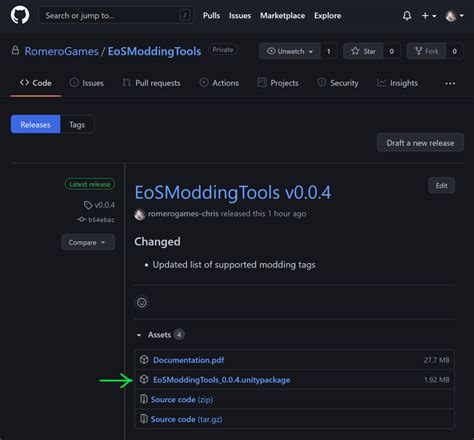Click the Edit release button
474x440 pixels.
pyautogui.click(x=441, y=185)
